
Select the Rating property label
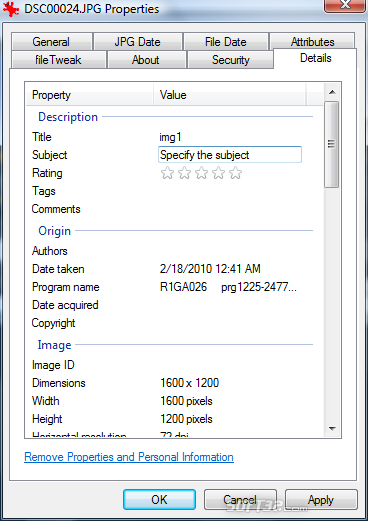click(x=47, y=173)
